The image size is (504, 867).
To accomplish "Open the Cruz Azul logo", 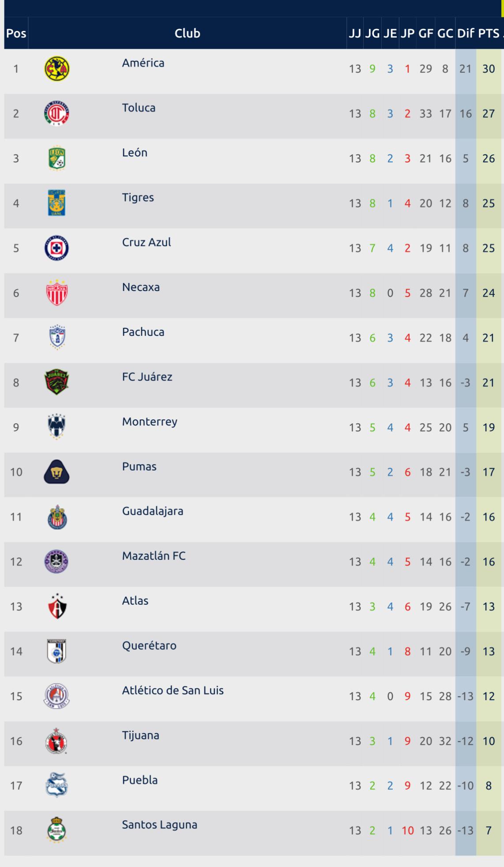I will point(57,248).
